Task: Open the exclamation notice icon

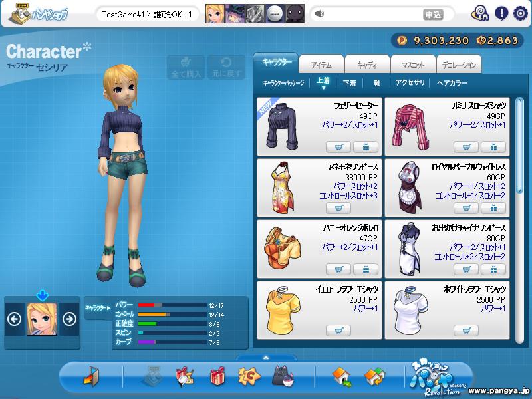Action: (x=501, y=13)
